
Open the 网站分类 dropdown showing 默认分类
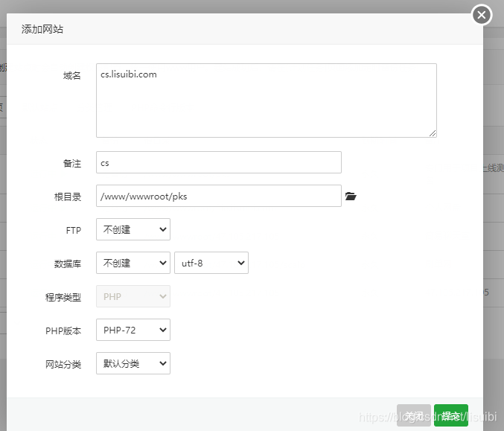pos(133,363)
